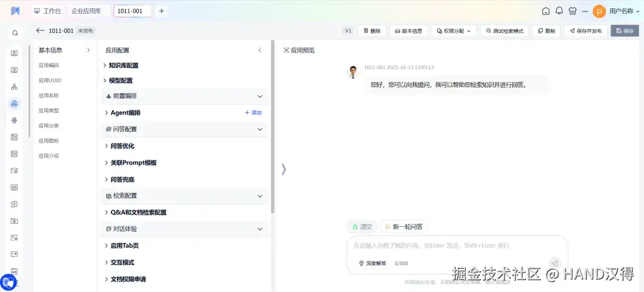Click the 应用图标 field label
The height and width of the screenshot is (292, 644).
tap(48, 141)
